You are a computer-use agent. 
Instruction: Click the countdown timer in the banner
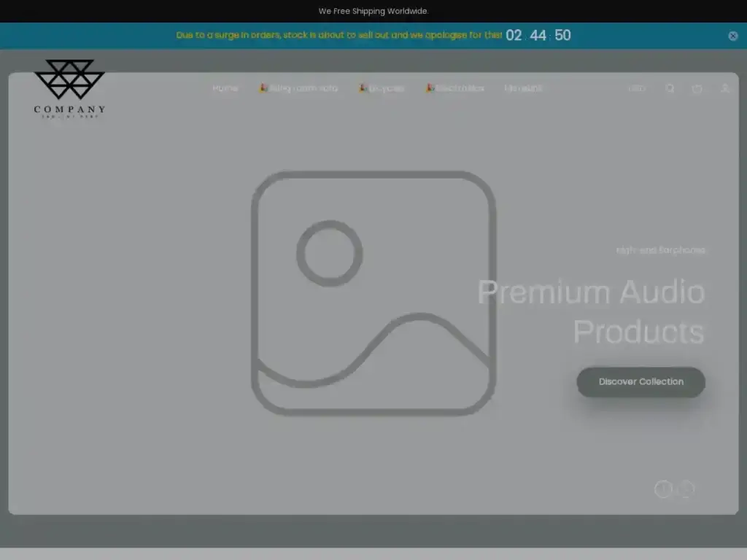(x=539, y=35)
